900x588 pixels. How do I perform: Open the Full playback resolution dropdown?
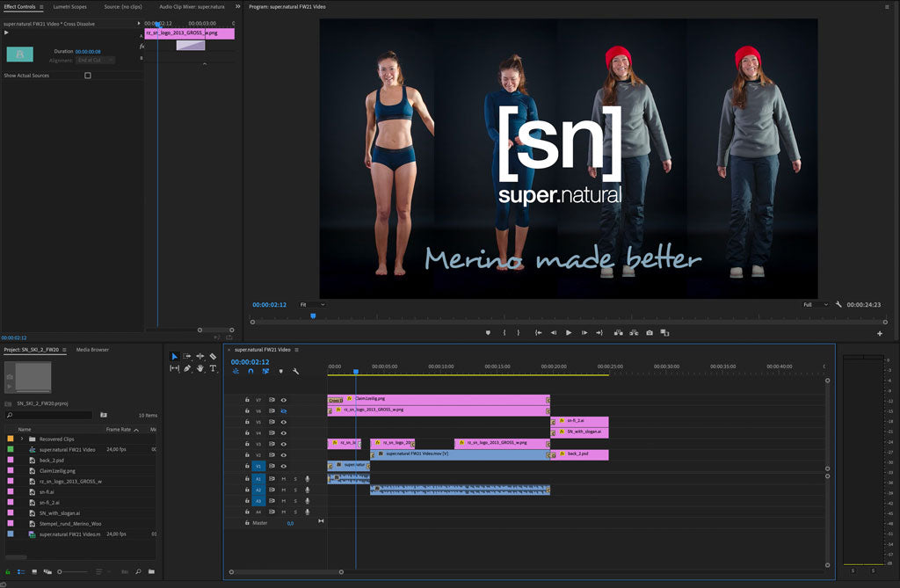(x=814, y=305)
